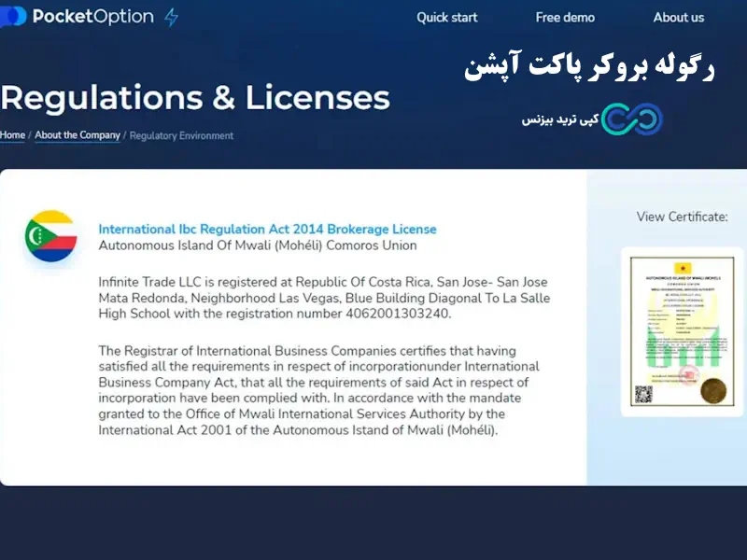Open the About us menu item
Image resolution: width=747 pixels, height=560 pixels.
(678, 17)
